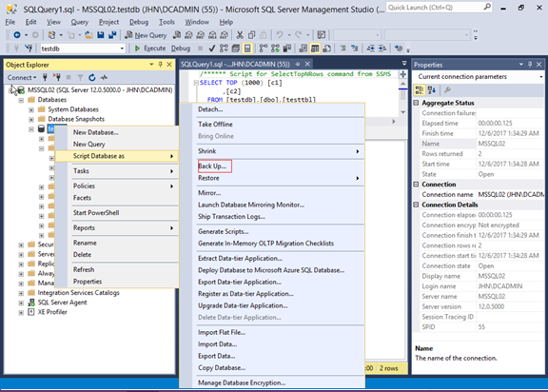The height and width of the screenshot is (392, 548).
Task: Click the Refresh icon in Object Explorer toolbar
Action: point(92,77)
